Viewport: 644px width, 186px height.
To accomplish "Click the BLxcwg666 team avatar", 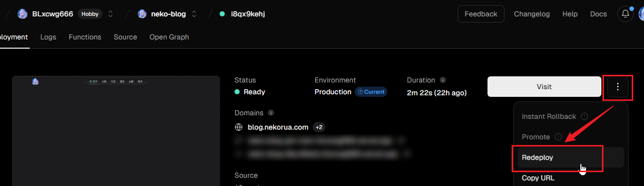I will pos(23,14).
